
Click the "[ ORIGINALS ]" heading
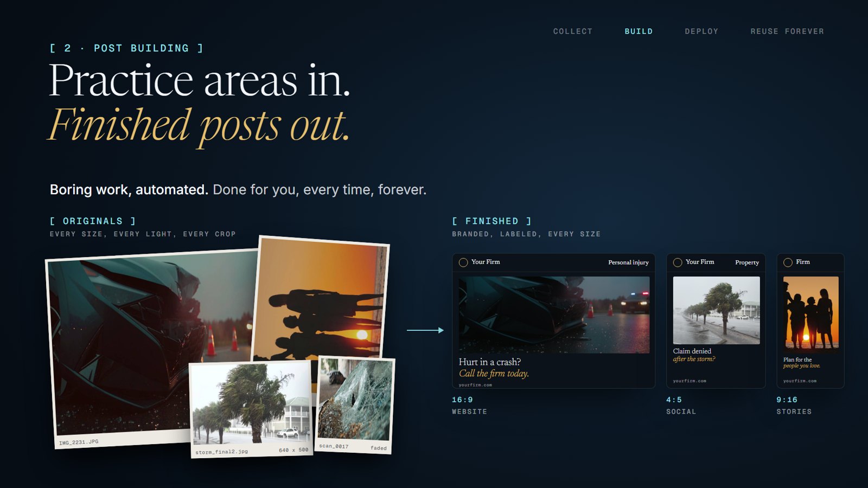93,221
